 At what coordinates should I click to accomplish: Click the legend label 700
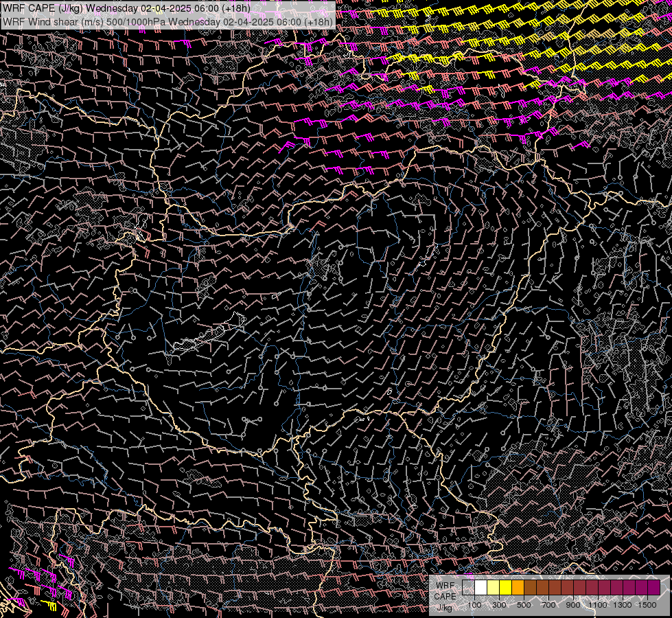click(x=548, y=605)
